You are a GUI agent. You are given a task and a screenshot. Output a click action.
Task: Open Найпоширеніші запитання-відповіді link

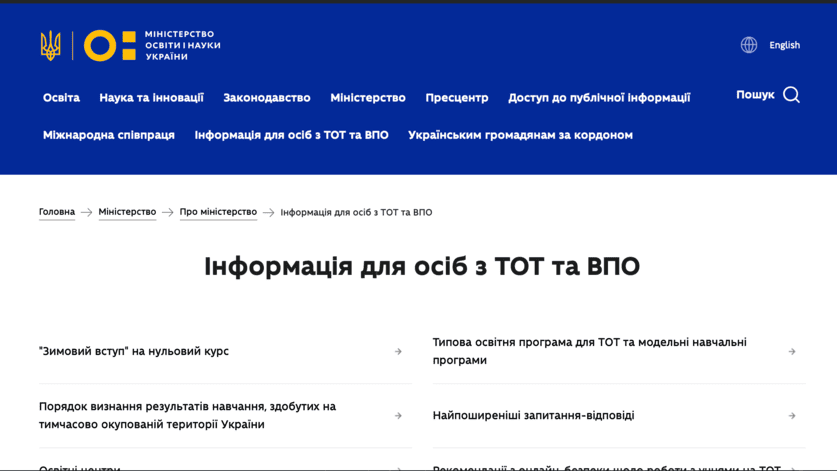(534, 415)
